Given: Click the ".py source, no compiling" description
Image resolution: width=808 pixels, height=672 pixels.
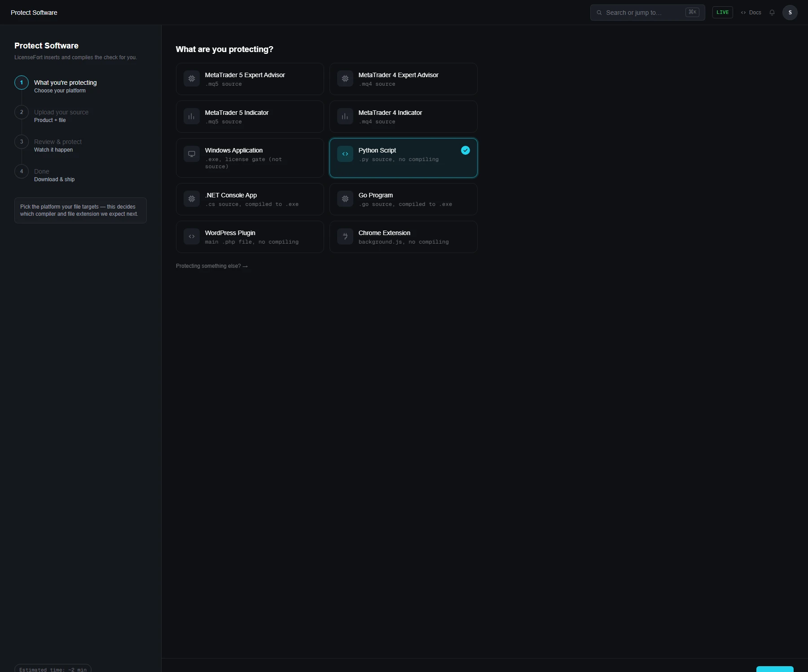Looking at the screenshot, I should 399,159.
